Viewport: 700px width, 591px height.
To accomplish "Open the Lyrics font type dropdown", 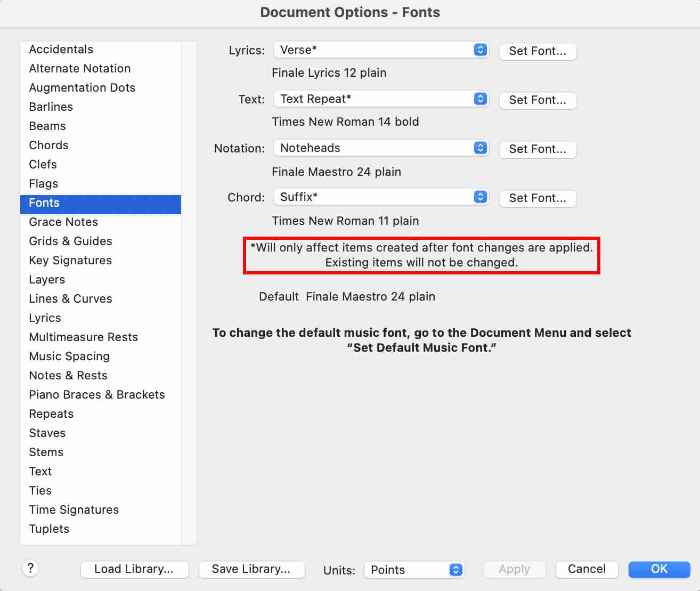I will 381,50.
